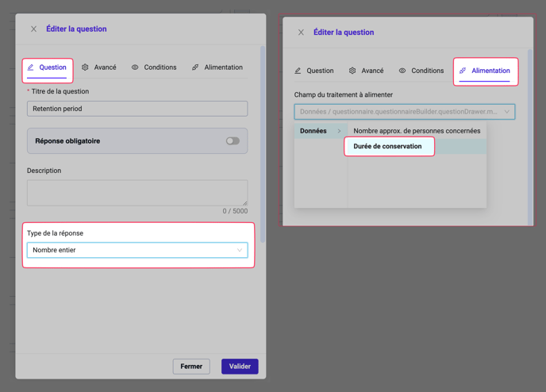The height and width of the screenshot is (392, 546).
Task: Click the gear icon of right Avancé tab
Action: tap(352, 71)
